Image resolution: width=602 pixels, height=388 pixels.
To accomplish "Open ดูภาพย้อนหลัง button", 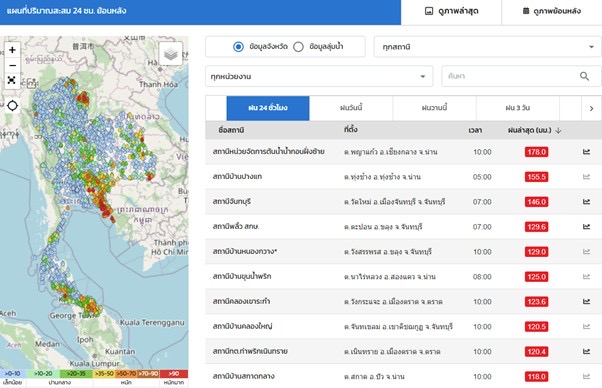I will [x=552, y=12].
